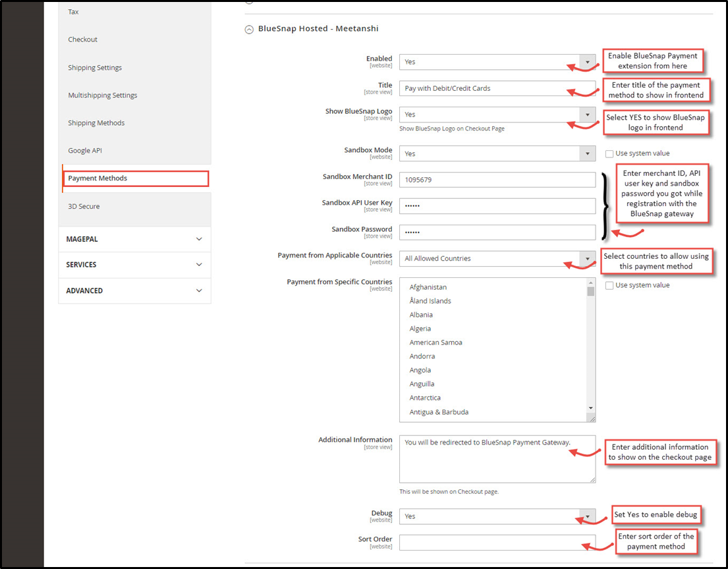Viewport: 728px width, 569px height.
Task: Select Algeria in the countries list
Action: 420,329
